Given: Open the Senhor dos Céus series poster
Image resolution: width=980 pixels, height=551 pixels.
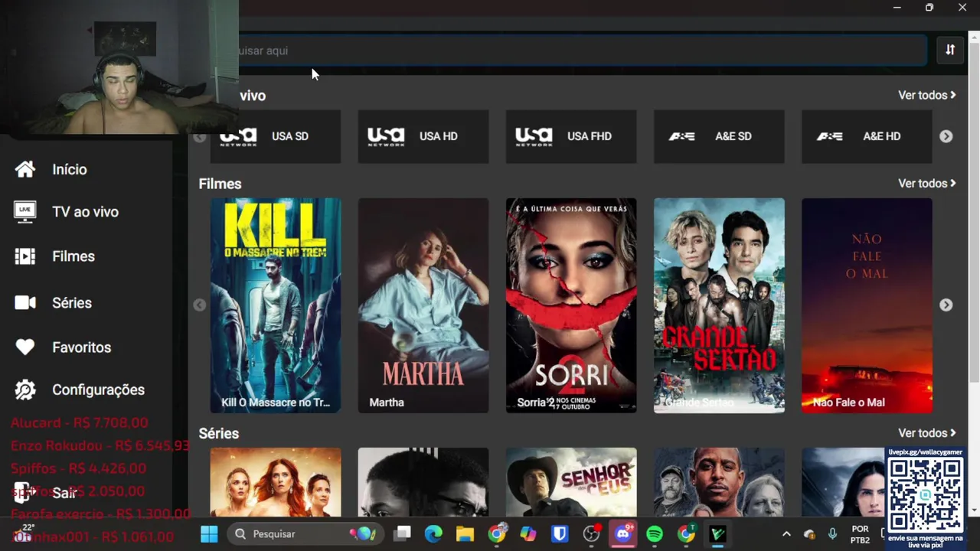Looking at the screenshot, I should 571,482.
